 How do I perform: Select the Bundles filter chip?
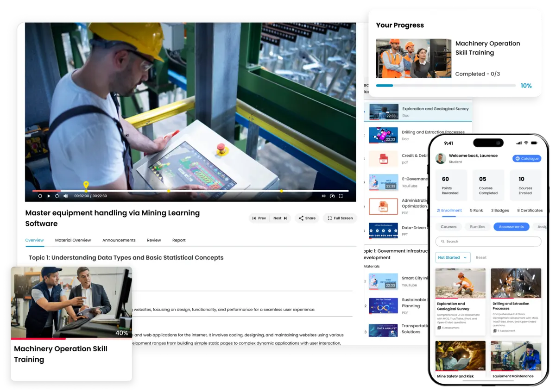(477, 227)
